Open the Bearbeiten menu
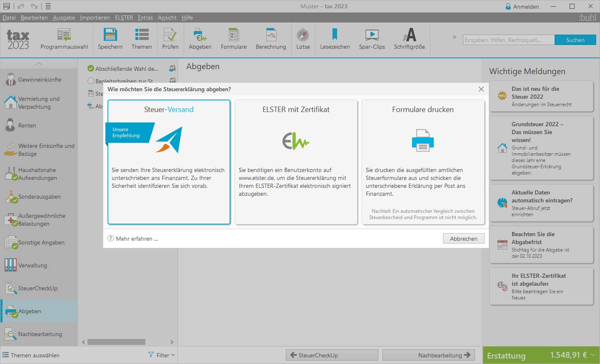Screen dimensions: 600x364 (34, 17)
